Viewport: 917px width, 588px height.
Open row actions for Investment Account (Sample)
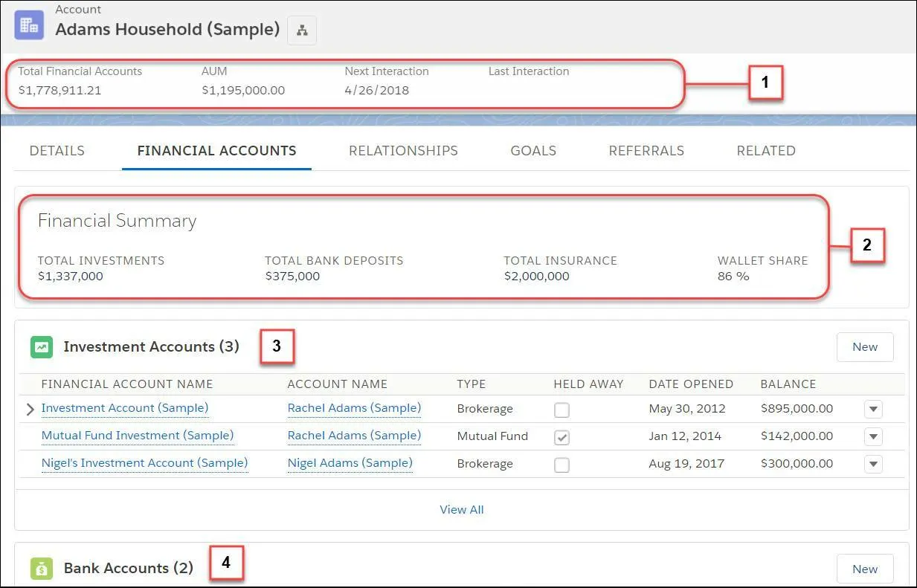point(873,409)
